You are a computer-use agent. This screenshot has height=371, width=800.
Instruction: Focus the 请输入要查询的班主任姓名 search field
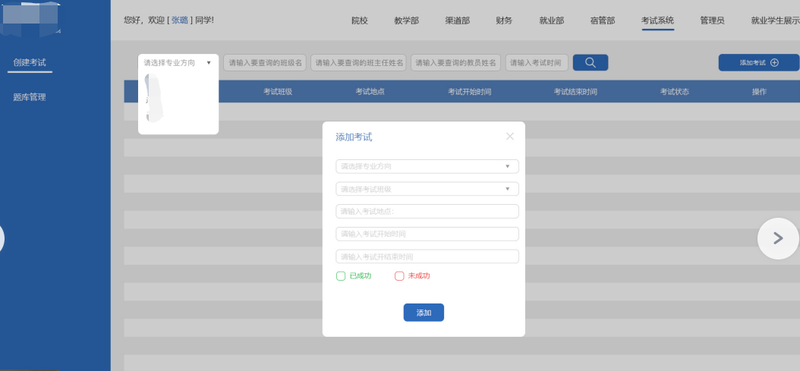[x=359, y=63]
